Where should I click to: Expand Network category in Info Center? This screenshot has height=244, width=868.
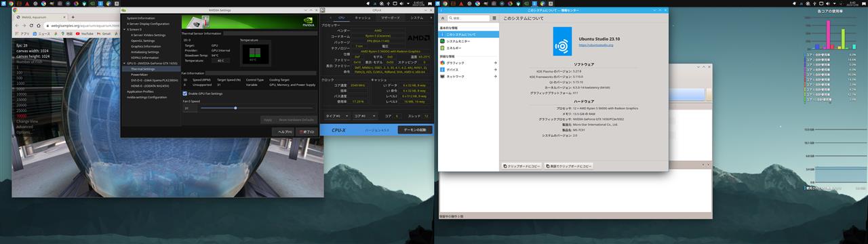tap(469, 77)
